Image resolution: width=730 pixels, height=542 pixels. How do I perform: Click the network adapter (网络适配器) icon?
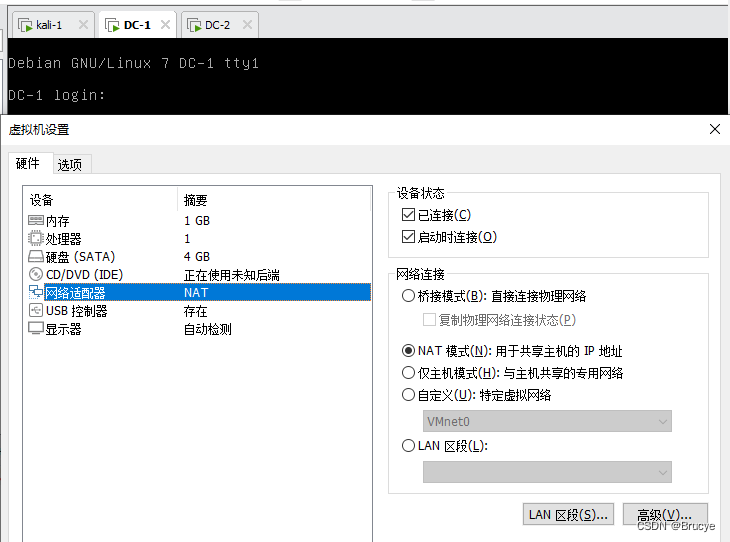click(36, 292)
